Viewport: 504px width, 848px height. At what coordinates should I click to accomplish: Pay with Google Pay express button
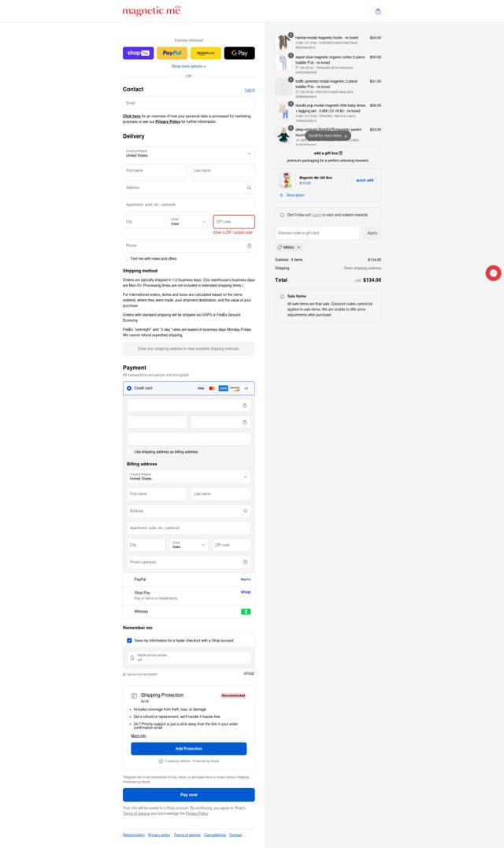click(x=239, y=53)
